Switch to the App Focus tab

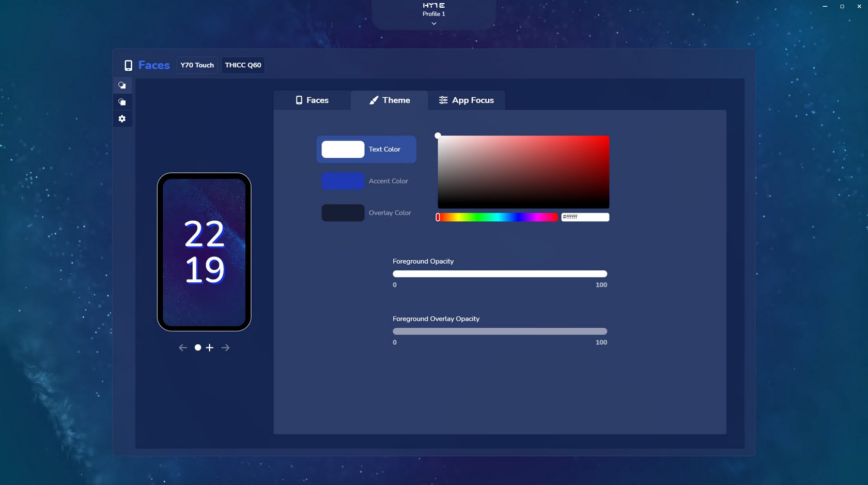tap(466, 100)
